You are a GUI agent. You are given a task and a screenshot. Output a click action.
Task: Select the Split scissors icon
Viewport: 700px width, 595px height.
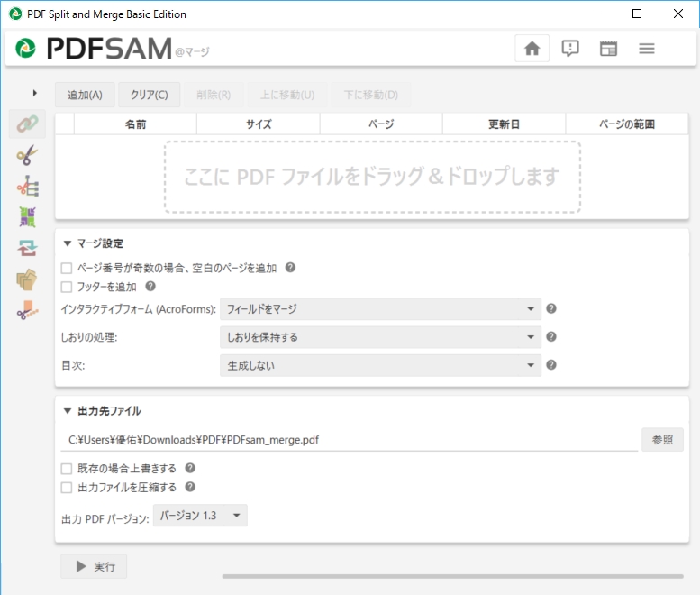point(27,155)
